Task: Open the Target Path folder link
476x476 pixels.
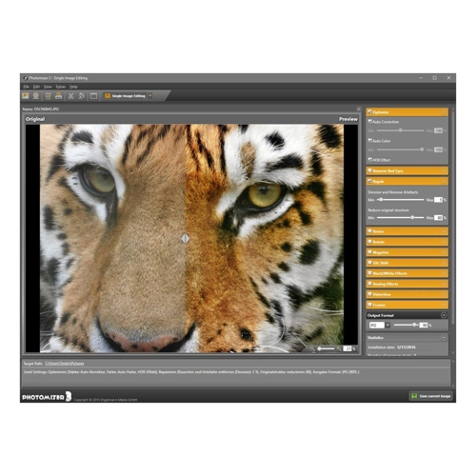Action: [x=65, y=364]
